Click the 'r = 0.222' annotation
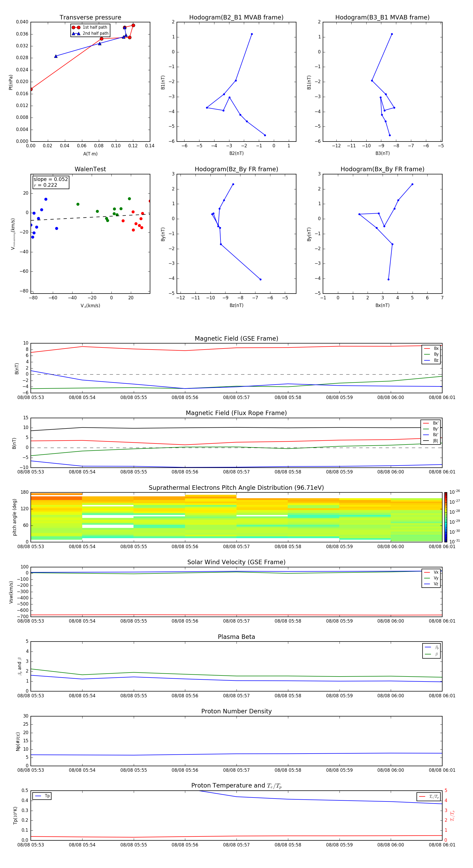Screen dimensions: 473x868 [x=45, y=185]
